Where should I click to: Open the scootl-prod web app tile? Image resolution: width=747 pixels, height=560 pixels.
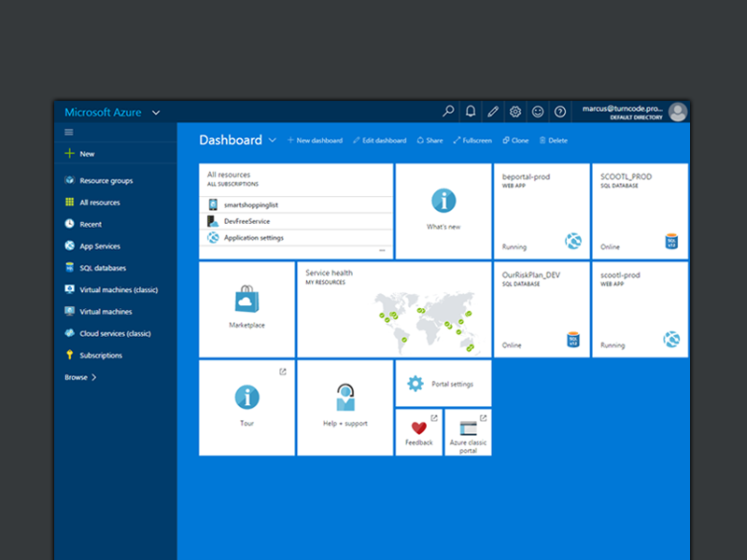641,309
